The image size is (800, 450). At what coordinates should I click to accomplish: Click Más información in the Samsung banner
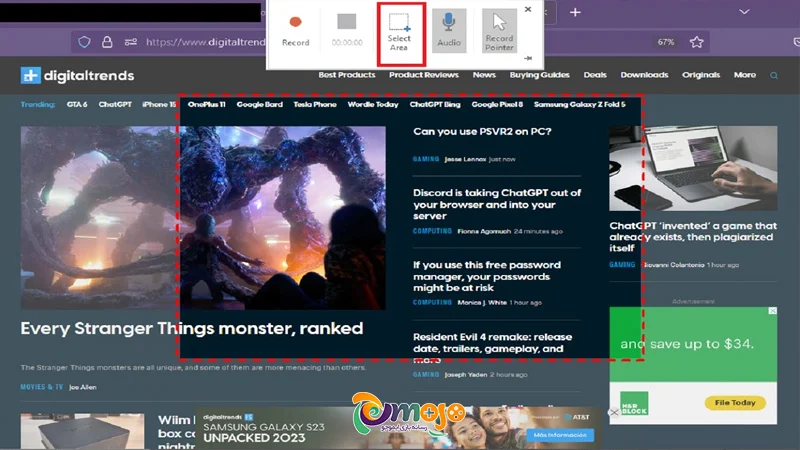tap(560, 435)
